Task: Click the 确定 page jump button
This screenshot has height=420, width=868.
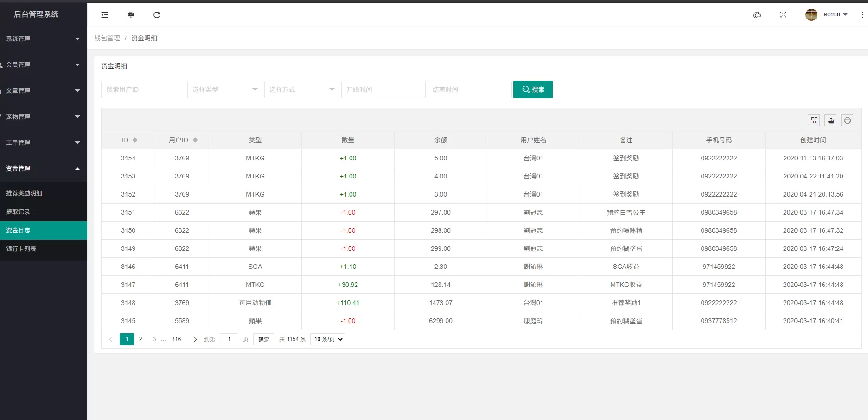Action: pyautogui.click(x=263, y=339)
